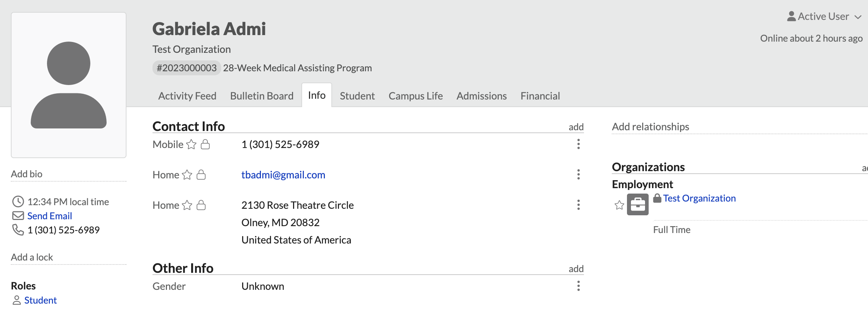
Task: Star the Test Organization employment
Action: tap(619, 205)
